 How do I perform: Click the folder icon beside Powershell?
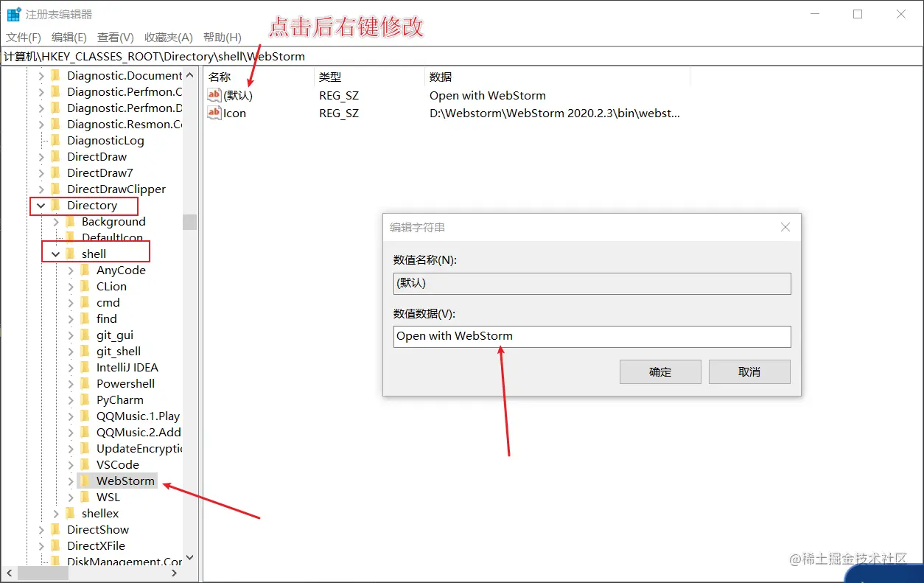point(85,383)
